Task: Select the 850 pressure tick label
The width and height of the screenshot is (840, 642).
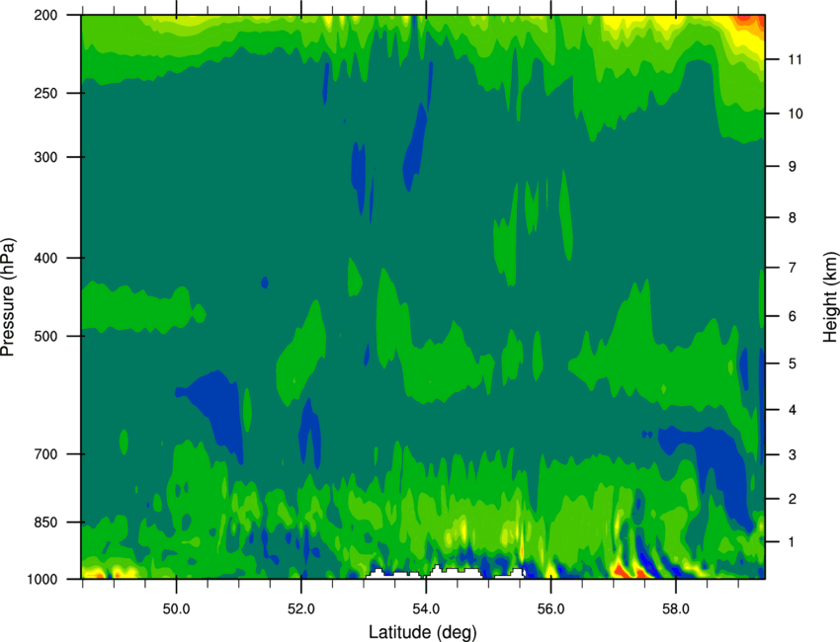Action: click(45, 522)
